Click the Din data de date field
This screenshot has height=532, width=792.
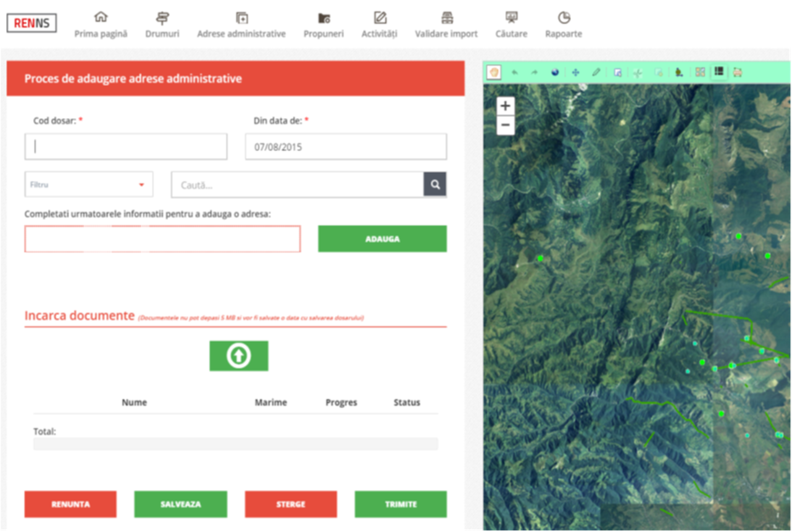point(346,147)
